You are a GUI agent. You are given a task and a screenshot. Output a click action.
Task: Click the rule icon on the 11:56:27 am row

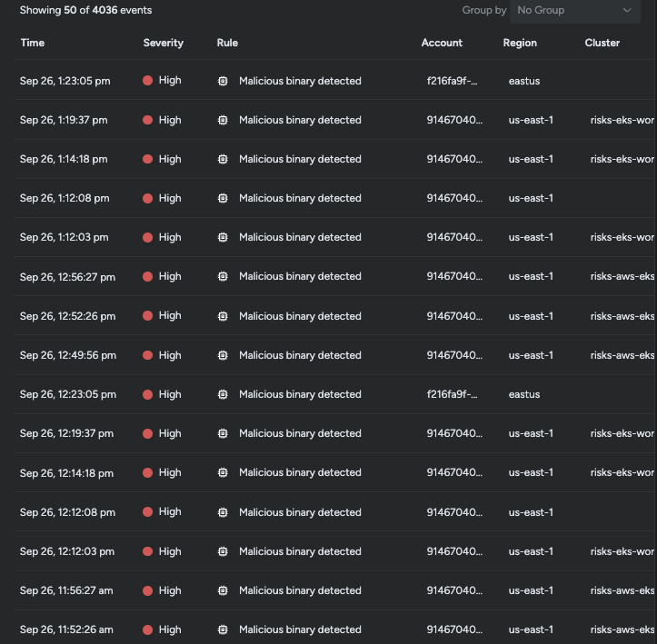coord(223,590)
